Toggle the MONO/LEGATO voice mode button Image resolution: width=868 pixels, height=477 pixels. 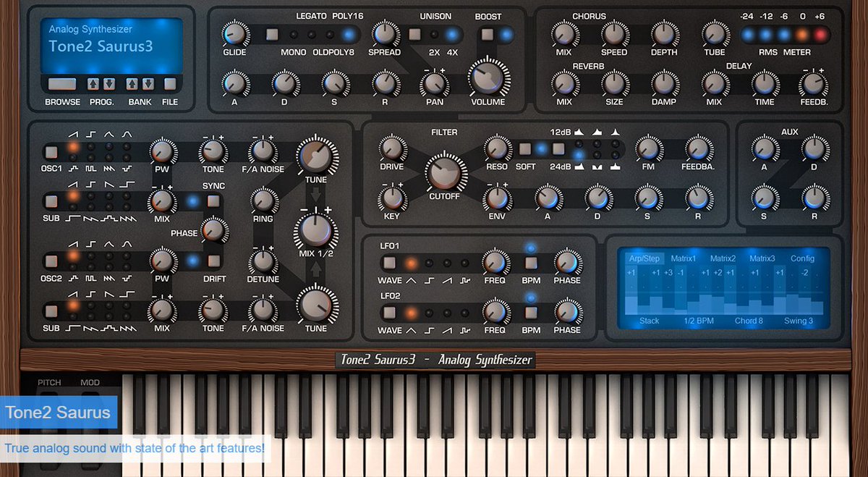pyautogui.click(x=272, y=34)
